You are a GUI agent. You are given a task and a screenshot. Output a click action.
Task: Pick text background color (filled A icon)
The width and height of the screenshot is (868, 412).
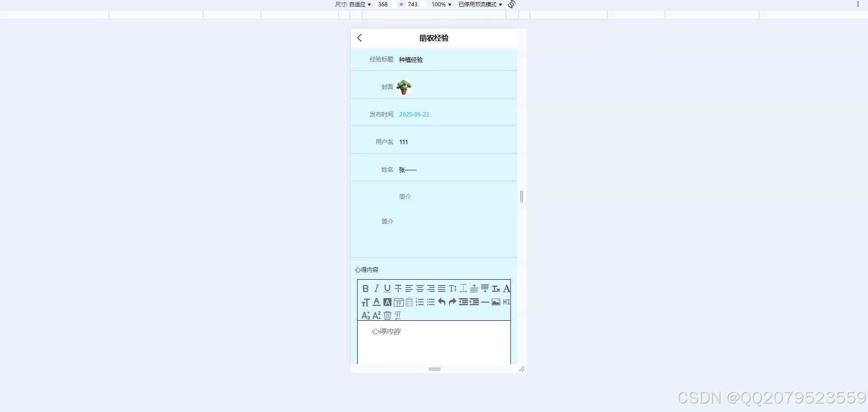387,302
